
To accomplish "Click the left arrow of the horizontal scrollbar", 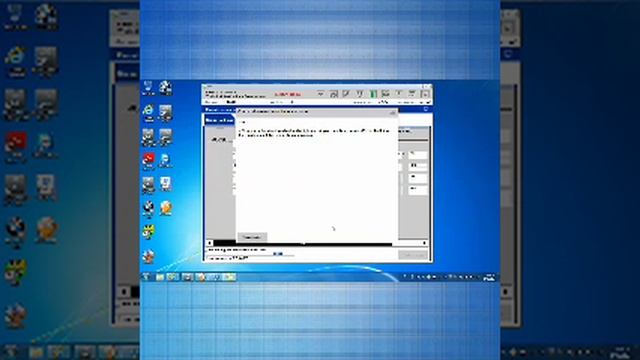I will pos(210,243).
